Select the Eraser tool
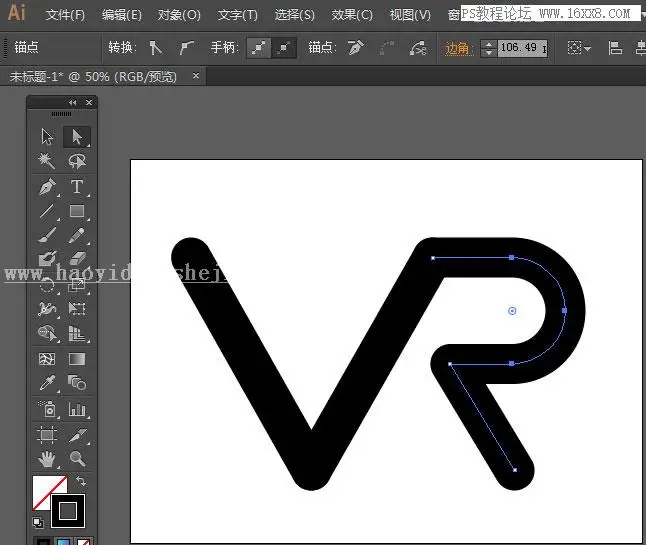The width and height of the screenshot is (646, 545). pyautogui.click(x=77, y=259)
